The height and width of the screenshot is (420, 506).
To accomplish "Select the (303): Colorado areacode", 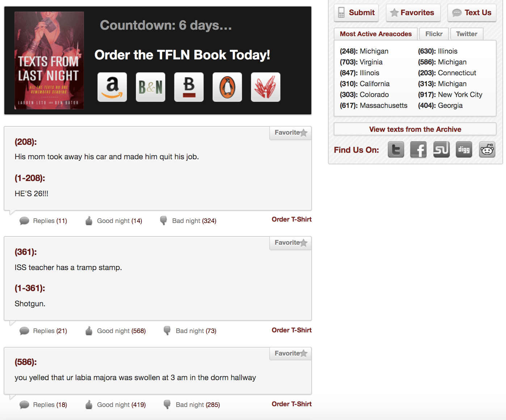I will [364, 94].
